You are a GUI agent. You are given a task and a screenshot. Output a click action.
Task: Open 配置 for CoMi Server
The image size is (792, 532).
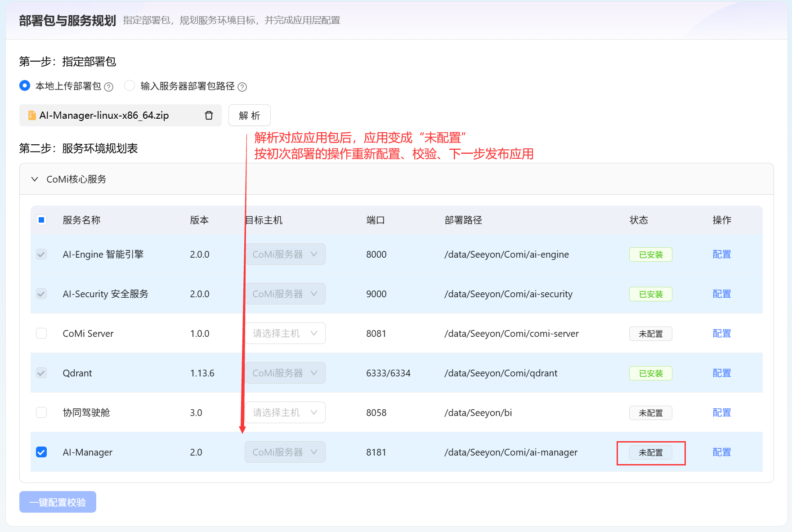pyautogui.click(x=722, y=334)
